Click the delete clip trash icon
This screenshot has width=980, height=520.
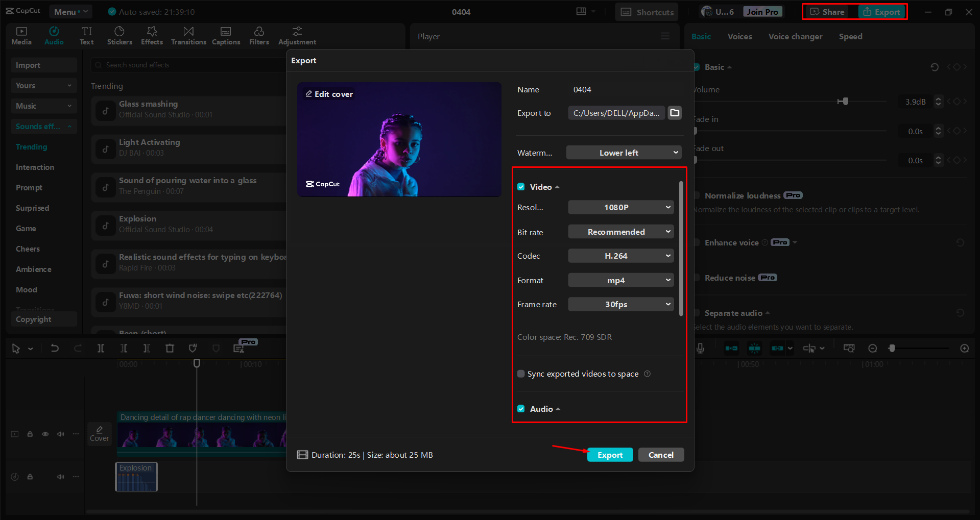170,349
